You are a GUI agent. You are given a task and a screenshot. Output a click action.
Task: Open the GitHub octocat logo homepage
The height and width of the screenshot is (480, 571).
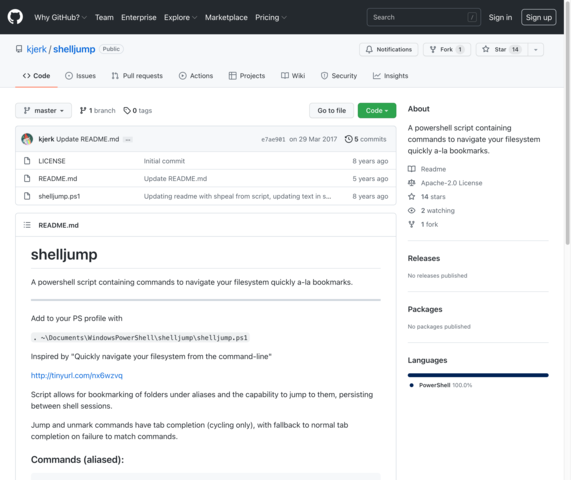tap(15, 17)
